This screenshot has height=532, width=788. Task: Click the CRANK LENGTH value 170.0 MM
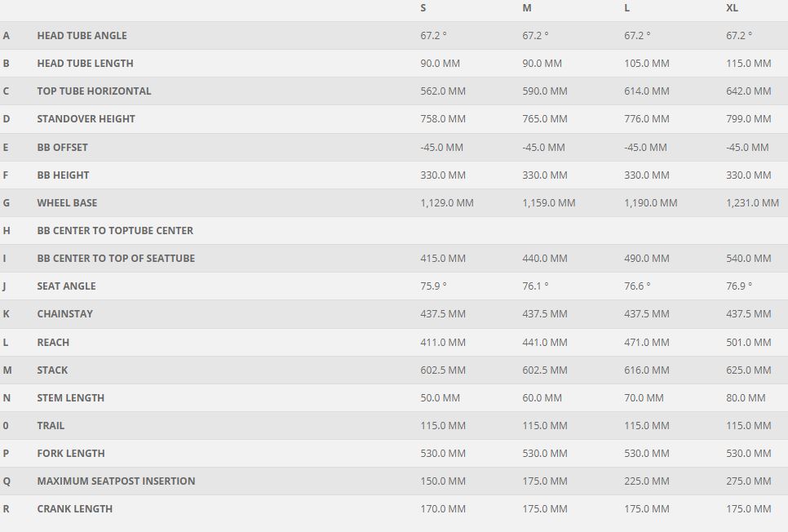coord(443,509)
